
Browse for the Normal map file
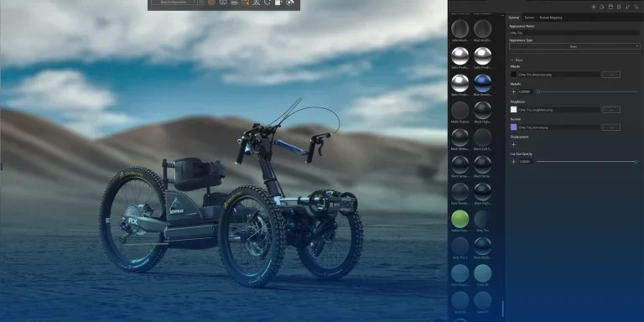click(611, 127)
